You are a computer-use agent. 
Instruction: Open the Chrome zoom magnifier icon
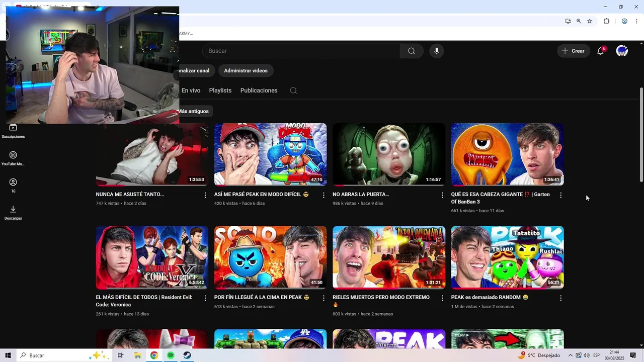pos(579,21)
